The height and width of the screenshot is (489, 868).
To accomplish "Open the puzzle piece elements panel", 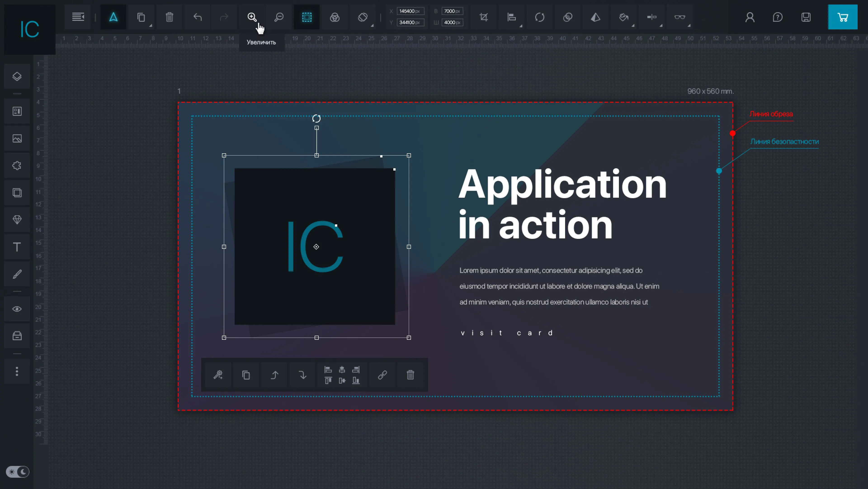I will [x=17, y=166].
